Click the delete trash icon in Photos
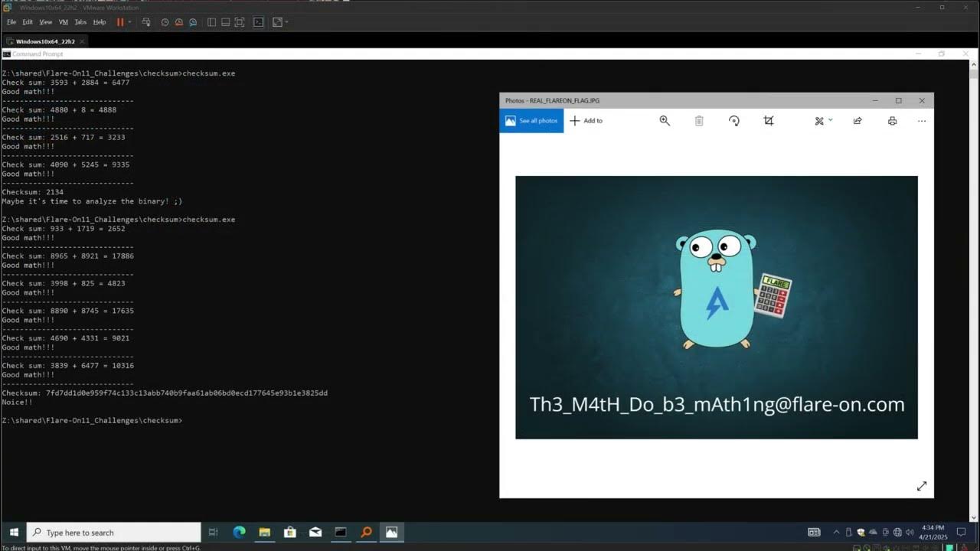This screenshot has width=980, height=551. point(699,121)
